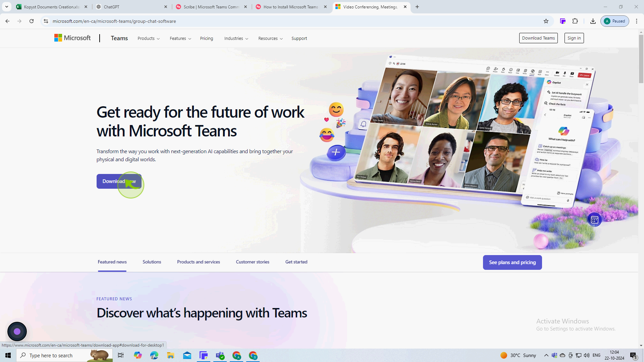Close the Video Conferencing tab
This screenshot has width=644, height=362.
point(405,7)
